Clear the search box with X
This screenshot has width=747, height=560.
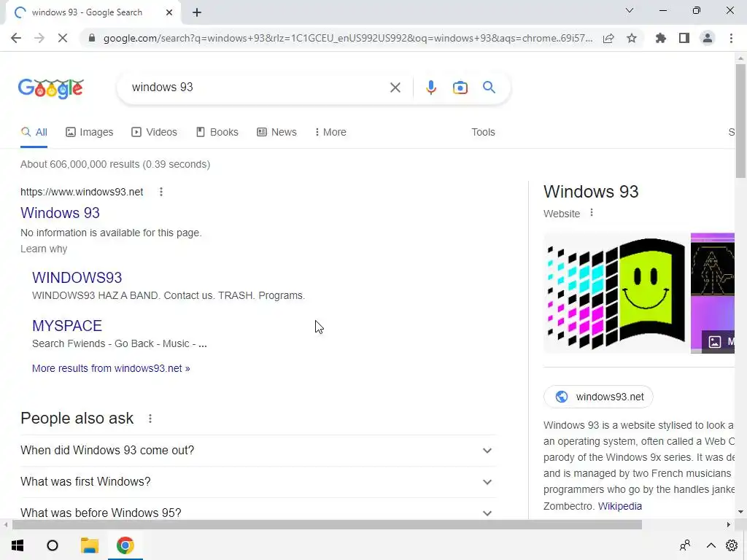395,87
